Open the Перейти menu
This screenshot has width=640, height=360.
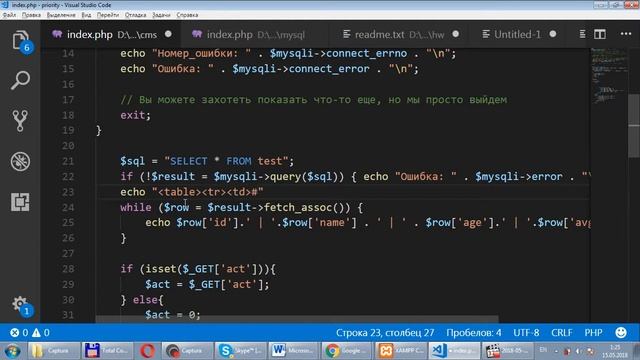click(x=108, y=15)
